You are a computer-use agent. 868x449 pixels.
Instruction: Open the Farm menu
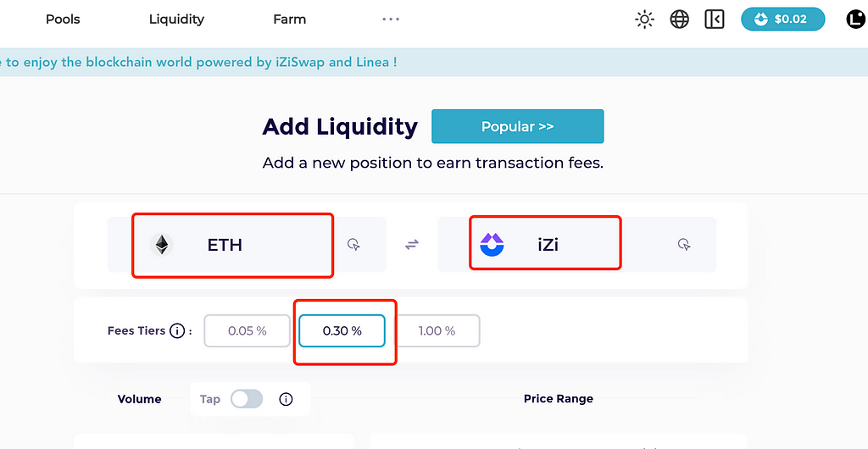click(290, 19)
